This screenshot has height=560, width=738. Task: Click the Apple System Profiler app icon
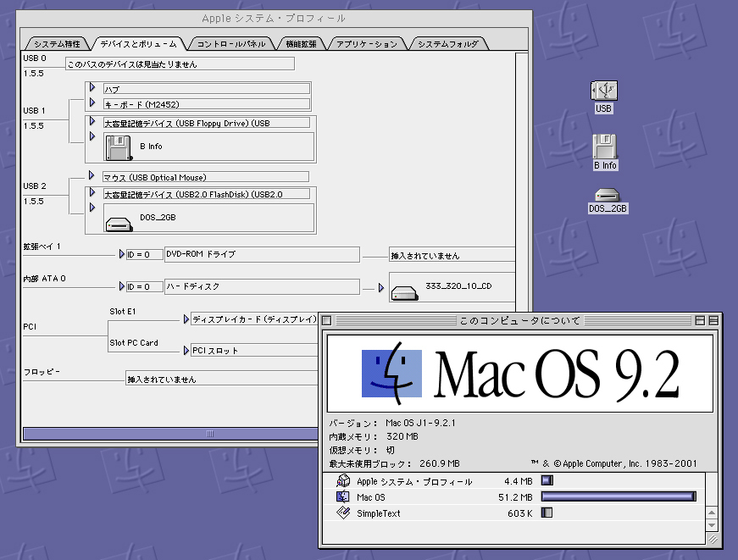pyautogui.click(x=344, y=480)
